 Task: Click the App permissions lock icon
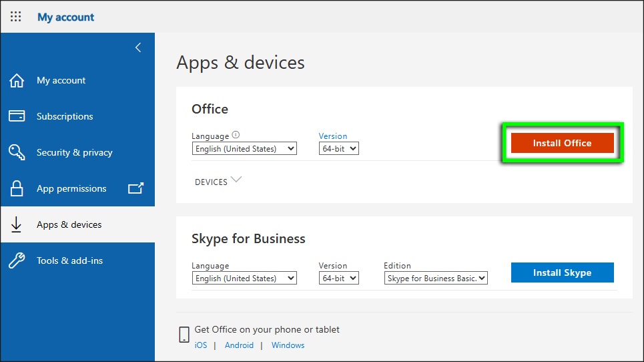tap(17, 188)
